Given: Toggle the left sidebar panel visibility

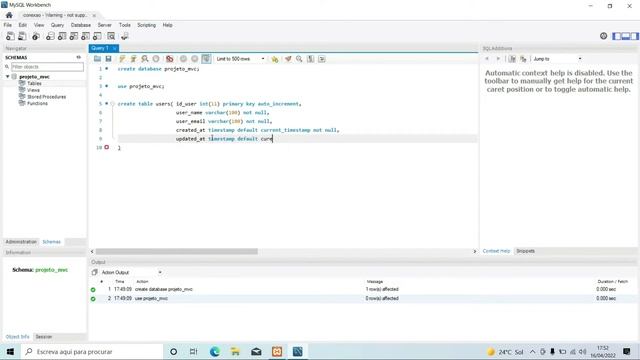Looking at the screenshot, I should point(616,36).
